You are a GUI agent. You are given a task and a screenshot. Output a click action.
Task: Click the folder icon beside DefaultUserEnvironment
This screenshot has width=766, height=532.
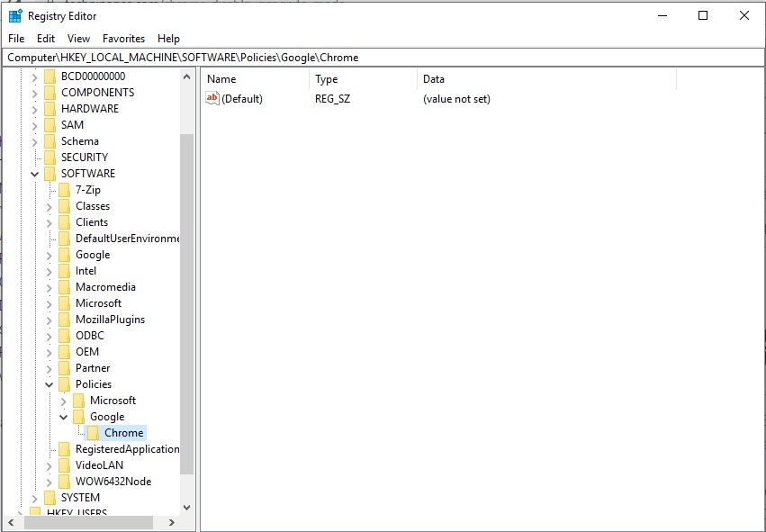pos(65,239)
